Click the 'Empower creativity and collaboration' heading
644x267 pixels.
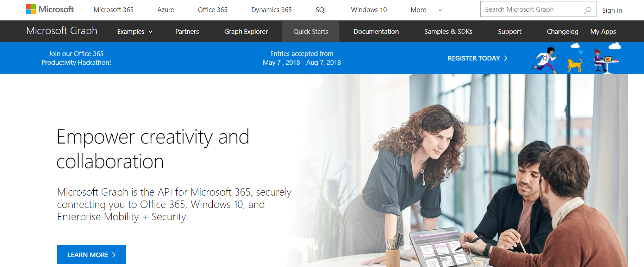pyautogui.click(x=153, y=149)
